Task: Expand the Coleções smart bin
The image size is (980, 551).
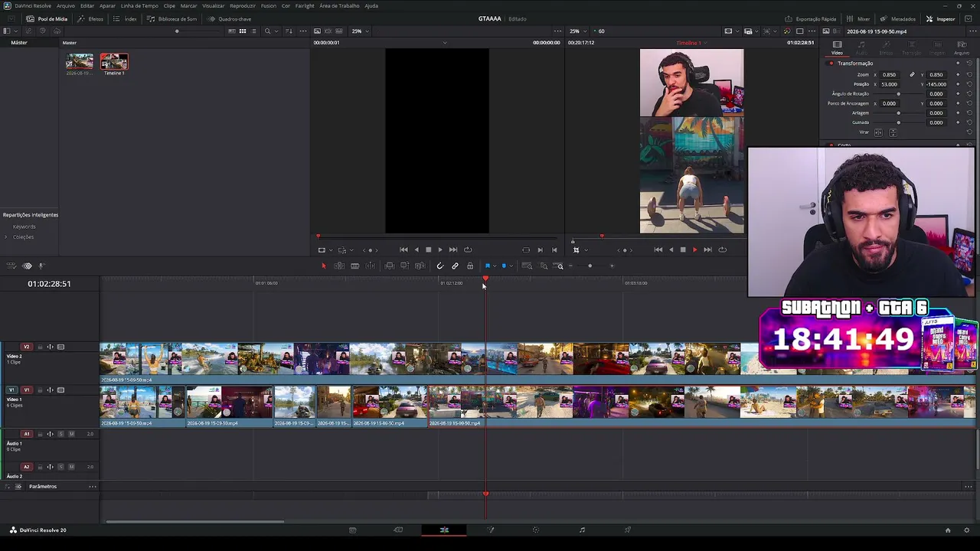Action: (6, 237)
